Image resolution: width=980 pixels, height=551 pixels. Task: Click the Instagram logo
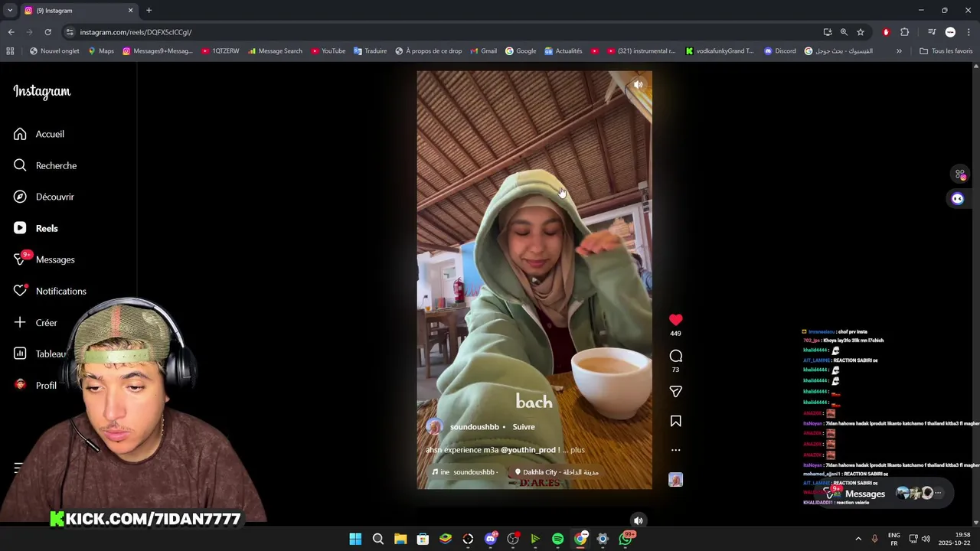(41, 92)
